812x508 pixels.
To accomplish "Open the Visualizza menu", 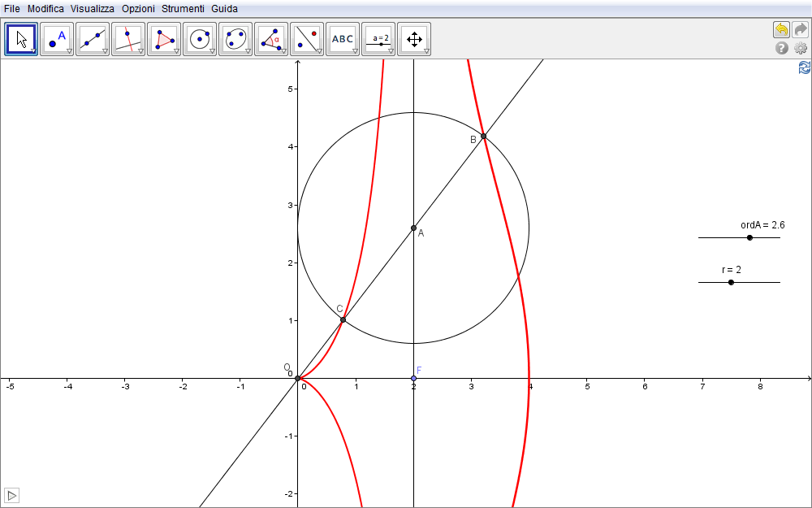I will [92, 8].
